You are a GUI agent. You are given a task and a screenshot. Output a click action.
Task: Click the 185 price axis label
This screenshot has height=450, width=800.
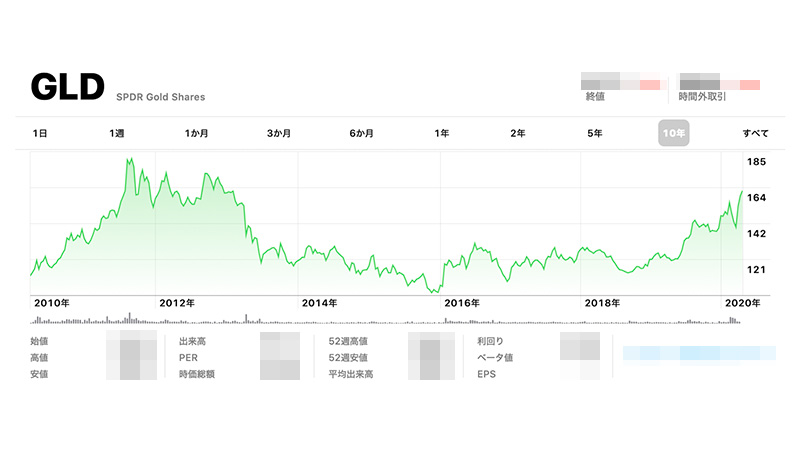pos(756,162)
